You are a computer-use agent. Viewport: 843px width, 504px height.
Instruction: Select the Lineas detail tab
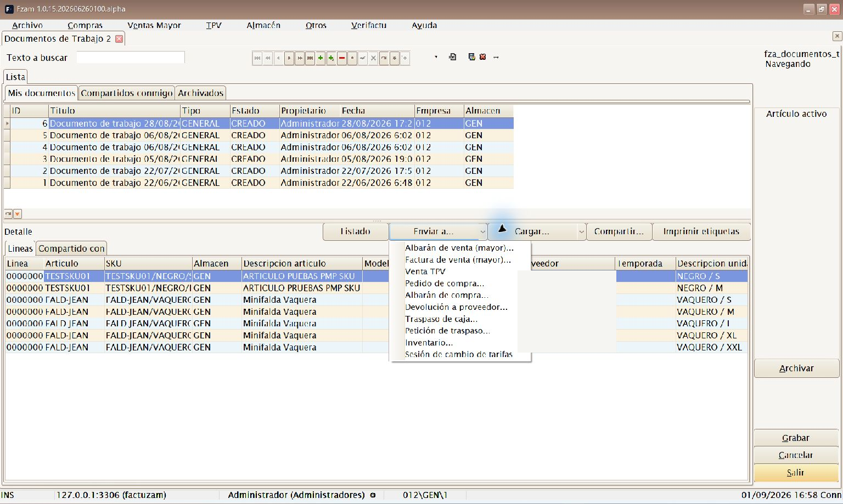[x=20, y=248]
